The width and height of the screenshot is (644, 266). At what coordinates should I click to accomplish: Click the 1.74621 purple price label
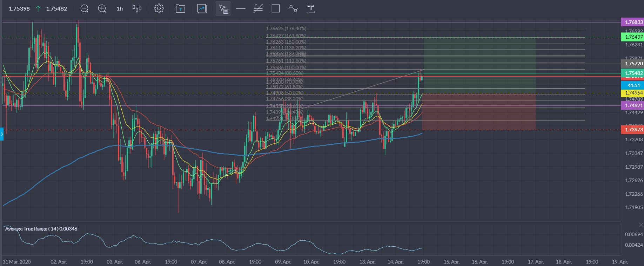point(632,105)
